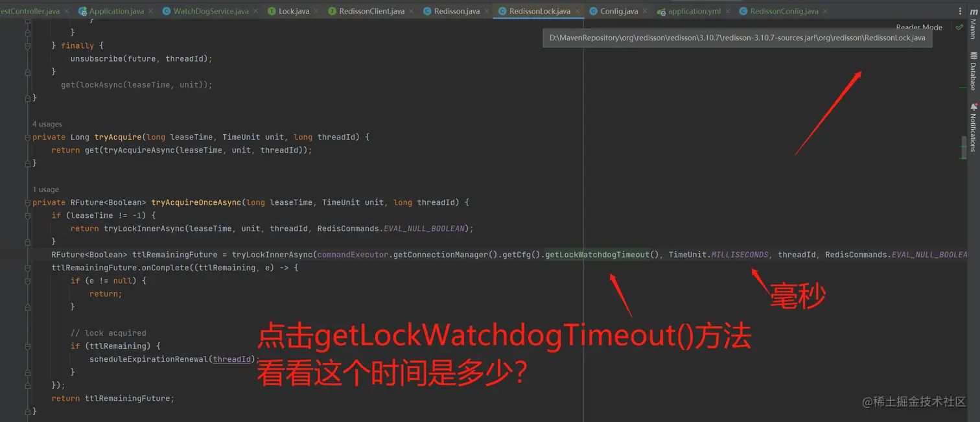Collapse the onComplete lambda fold marker
Image resolution: width=980 pixels, height=422 pixels.
[28, 268]
